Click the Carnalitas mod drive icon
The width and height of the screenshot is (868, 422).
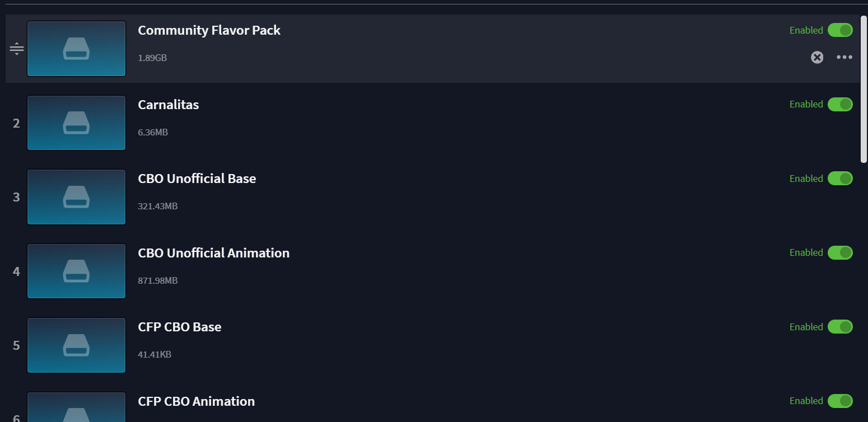pos(76,123)
